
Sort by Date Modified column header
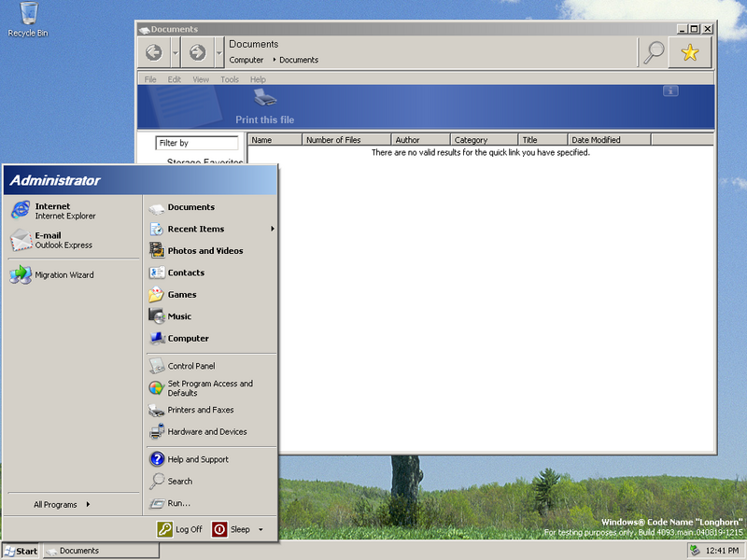tap(609, 140)
